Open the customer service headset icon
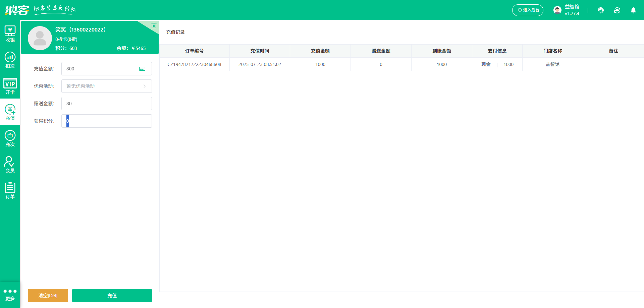Image resolution: width=644 pixels, height=308 pixels. pyautogui.click(x=601, y=10)
